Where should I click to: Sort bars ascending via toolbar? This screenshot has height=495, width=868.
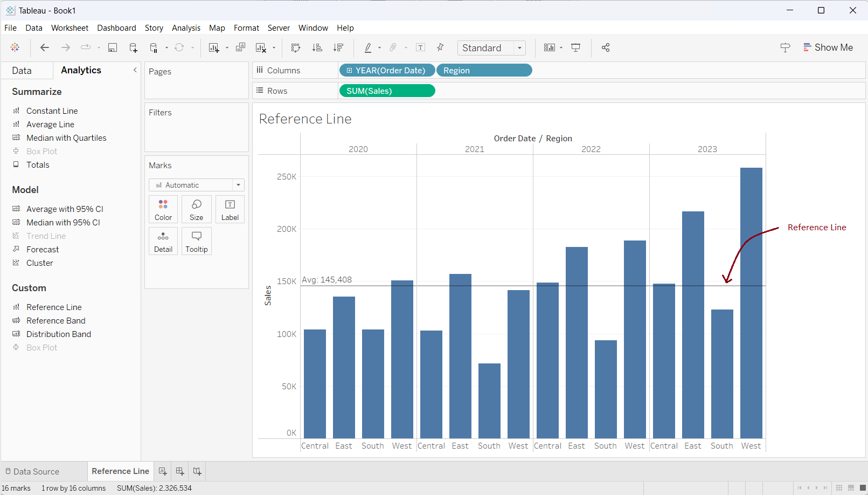click(317, 48)
